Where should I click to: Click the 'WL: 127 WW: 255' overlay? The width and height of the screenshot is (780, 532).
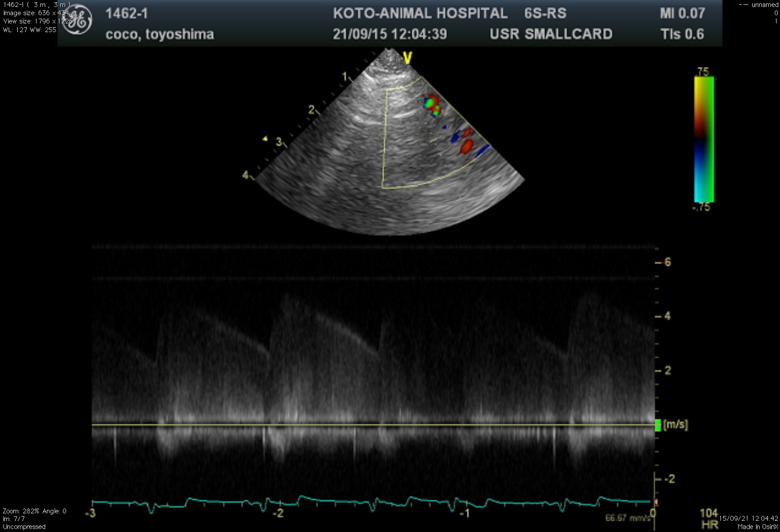click(x=30, y=30)
